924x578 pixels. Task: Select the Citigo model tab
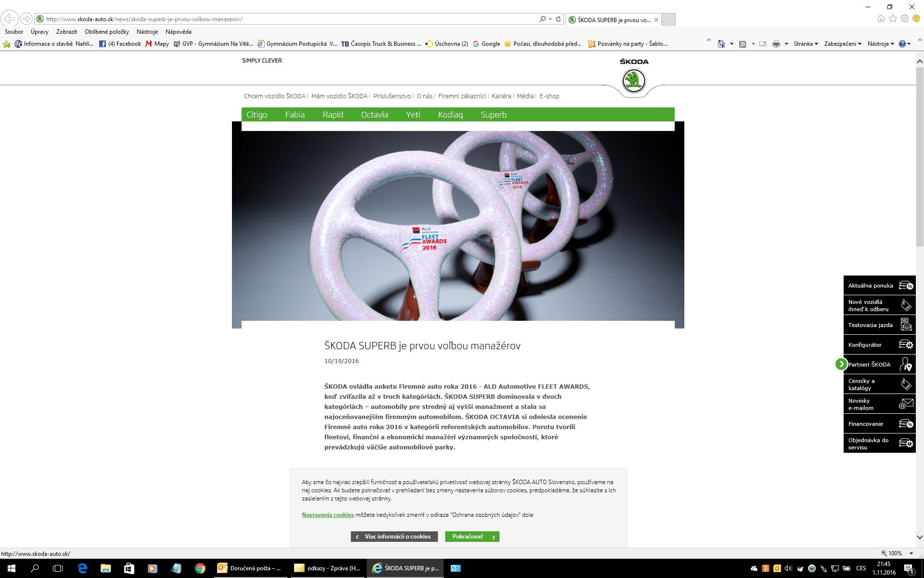pos(257,115)
